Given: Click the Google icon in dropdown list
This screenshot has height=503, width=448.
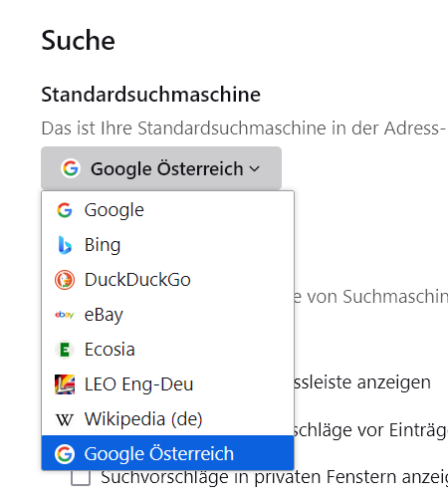Looking at the screenshot, I should coord(65,210).
